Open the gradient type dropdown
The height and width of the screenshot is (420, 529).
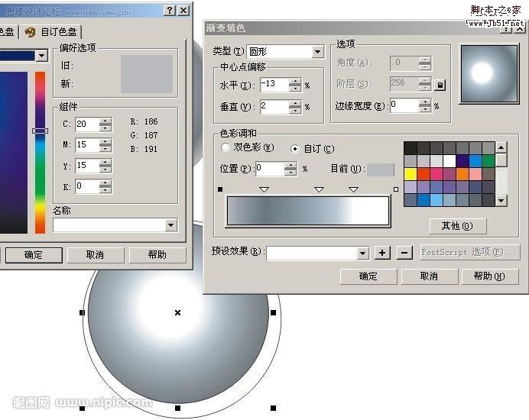pyautogui.click(x=317, y=52)
